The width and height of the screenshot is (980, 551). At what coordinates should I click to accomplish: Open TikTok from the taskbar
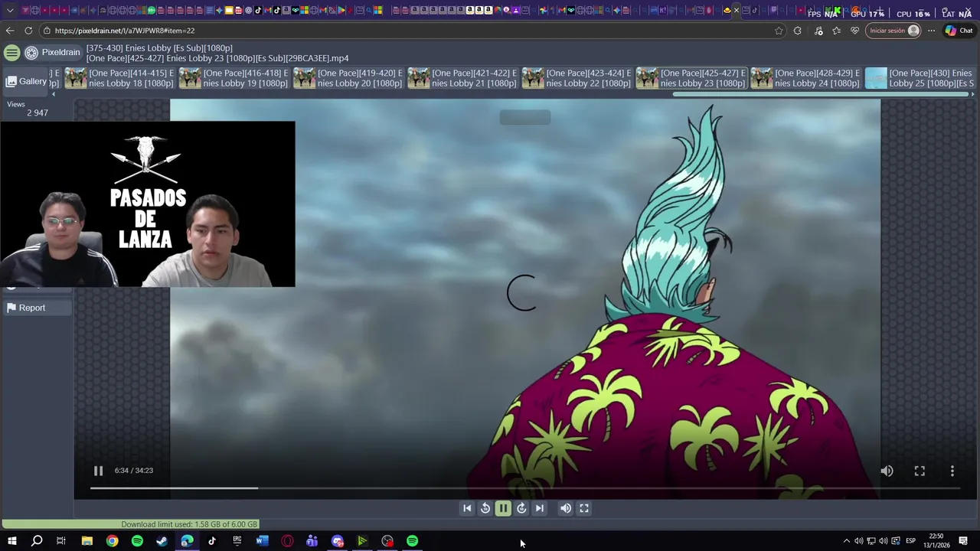click(212, 541)
